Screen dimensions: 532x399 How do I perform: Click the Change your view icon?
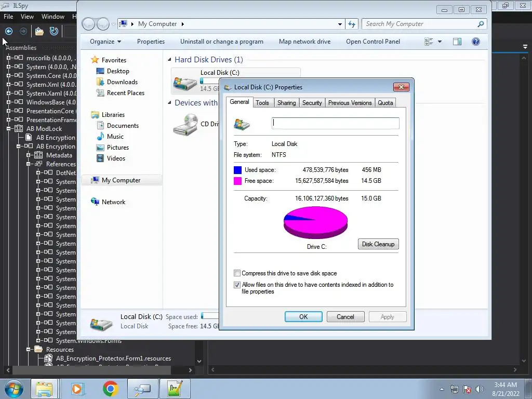pos(429,42)
